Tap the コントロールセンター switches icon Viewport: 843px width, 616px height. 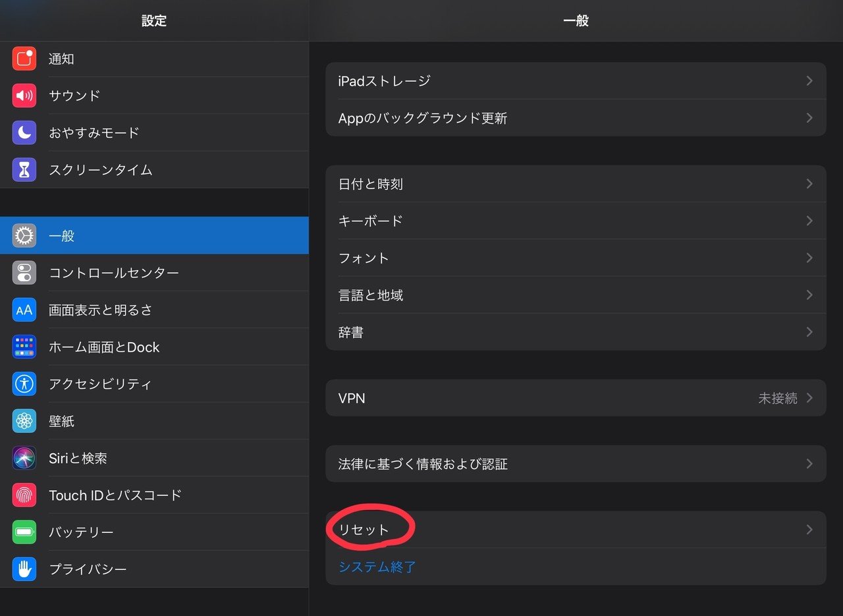pos(24,273)
